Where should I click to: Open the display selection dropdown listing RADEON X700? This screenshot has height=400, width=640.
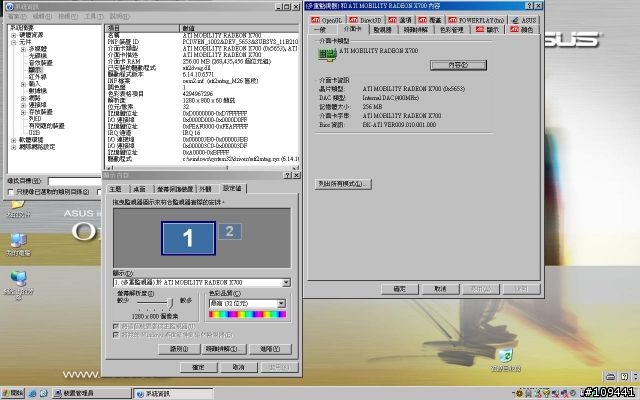202,282
